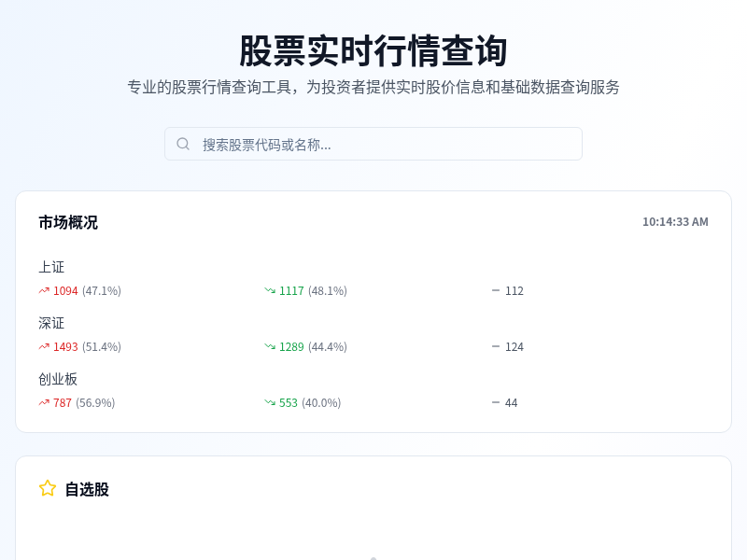
Task: Click the rising trend icon for 深证
Action: click(44, 346)
